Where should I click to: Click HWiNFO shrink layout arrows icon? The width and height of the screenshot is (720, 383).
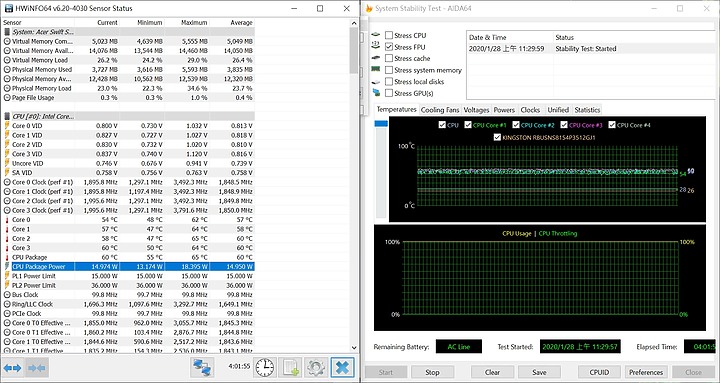pyautogui.click(x=36, y=368)
